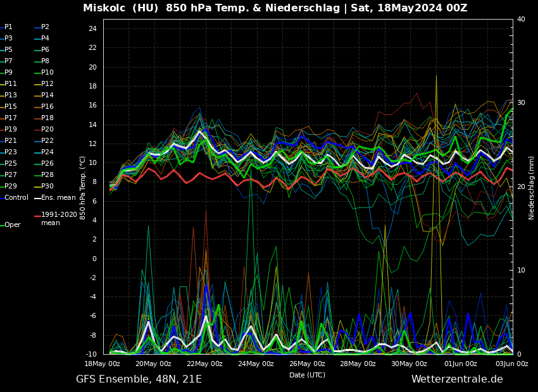538x392 pixels.
Task: Click the P16 legend label
Action: click(47, 107)
